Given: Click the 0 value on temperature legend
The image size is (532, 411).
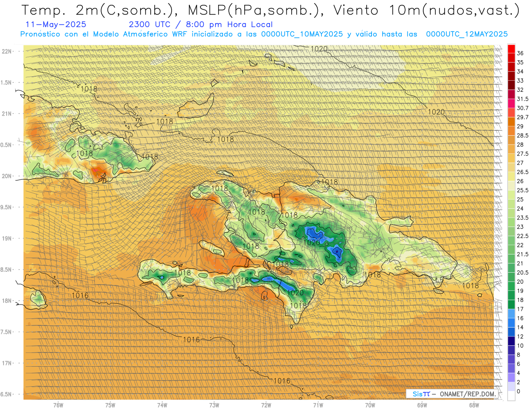Looking at the screenshot, I should click(519, 391).
